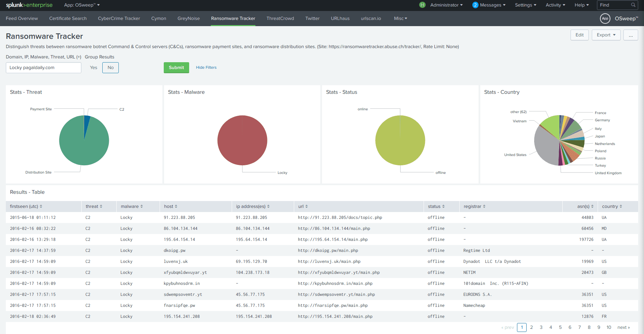
Task: Go to results page 5
Action: point(560,327)
